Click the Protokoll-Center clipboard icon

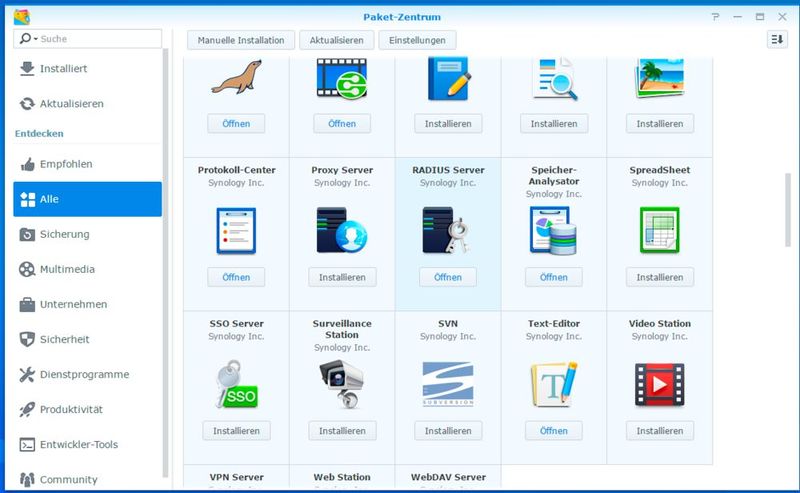coord(236,231)
